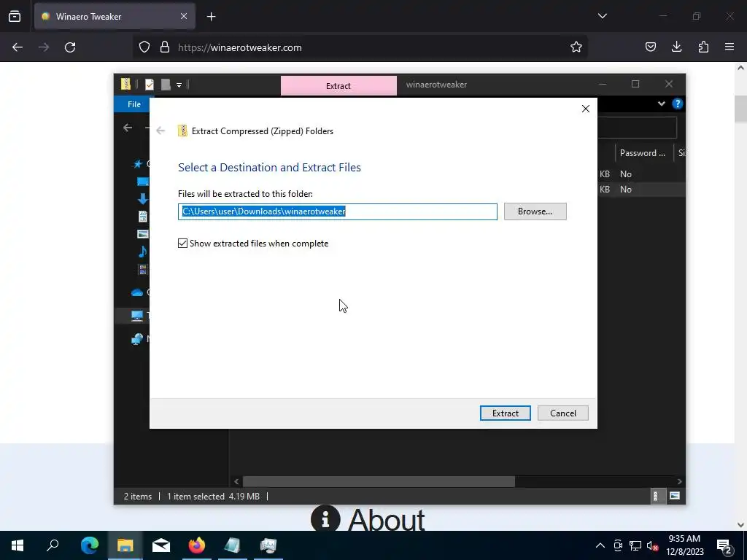Click the Properties icon in Explorer title bar

[149, 85]
